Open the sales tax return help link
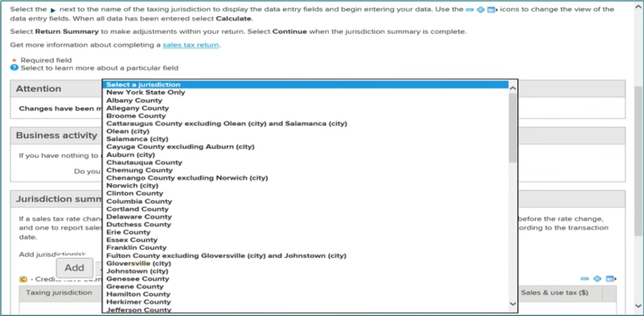 [x=191, y=45]
